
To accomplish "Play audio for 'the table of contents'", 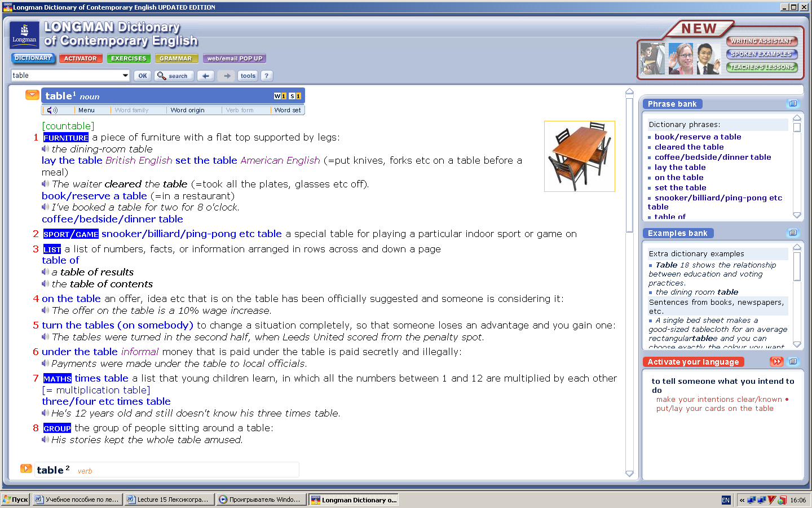I will pos(45,284).
